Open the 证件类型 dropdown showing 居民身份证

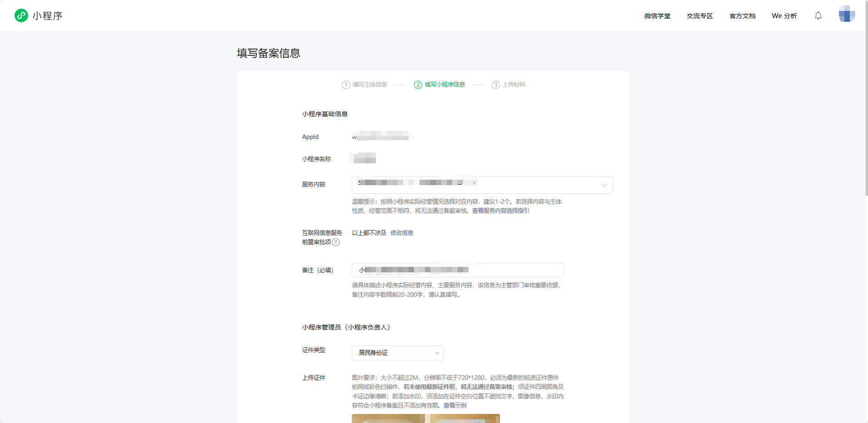tap(397, 353)
